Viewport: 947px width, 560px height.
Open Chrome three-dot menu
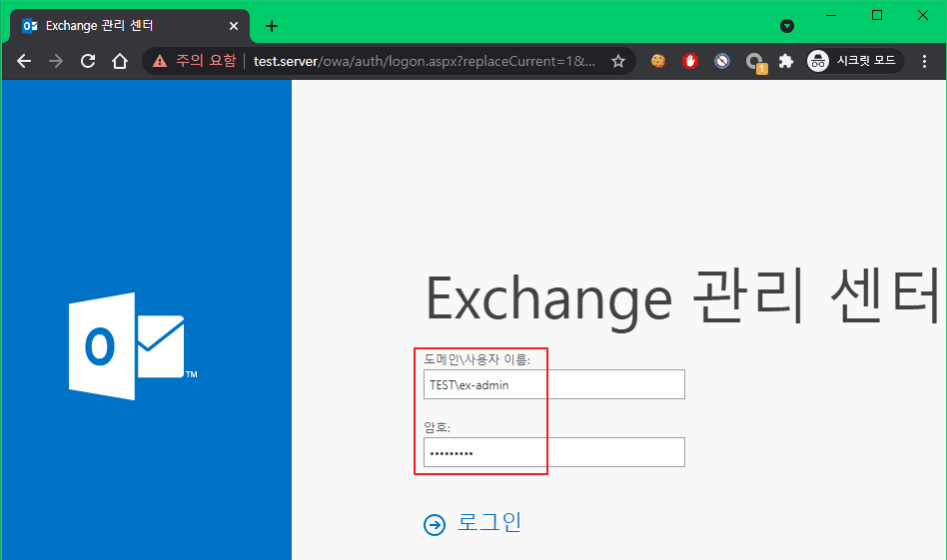point(924,61)
